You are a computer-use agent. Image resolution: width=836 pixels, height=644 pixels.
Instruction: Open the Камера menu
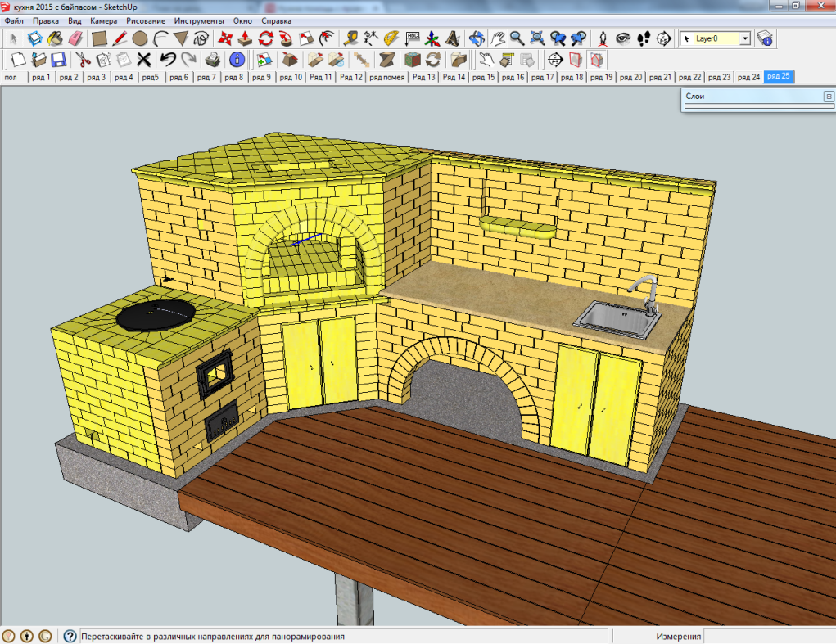coord(103,20)
